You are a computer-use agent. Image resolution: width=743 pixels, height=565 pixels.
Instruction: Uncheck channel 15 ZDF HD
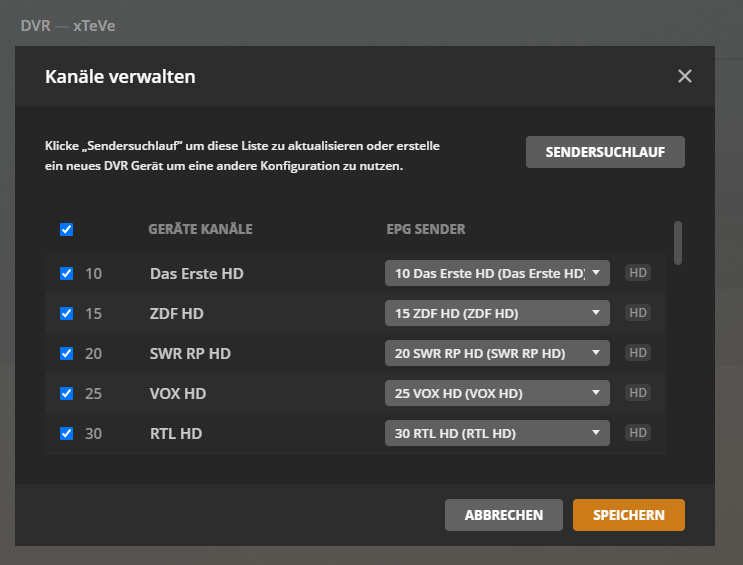point(67,313)
